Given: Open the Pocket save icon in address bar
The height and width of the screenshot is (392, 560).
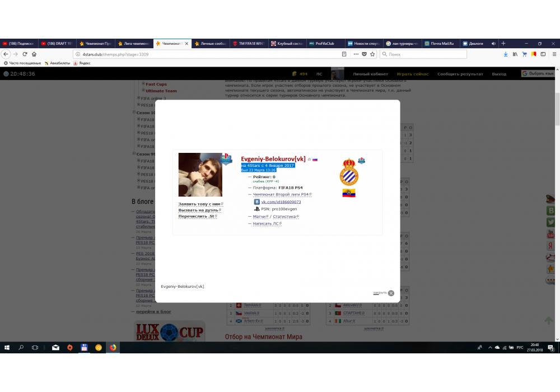Looking at the screenshot, I should pyautogui.click(x=365, y=54).
